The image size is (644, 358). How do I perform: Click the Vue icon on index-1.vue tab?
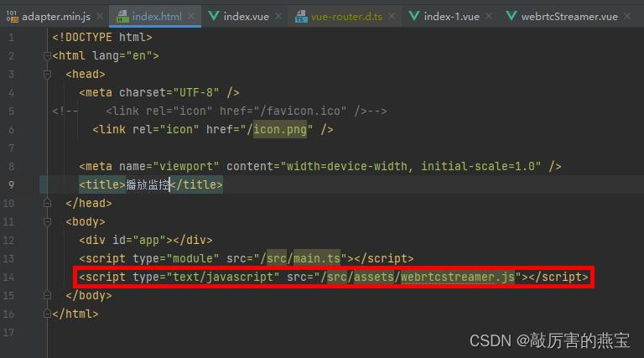414,16
